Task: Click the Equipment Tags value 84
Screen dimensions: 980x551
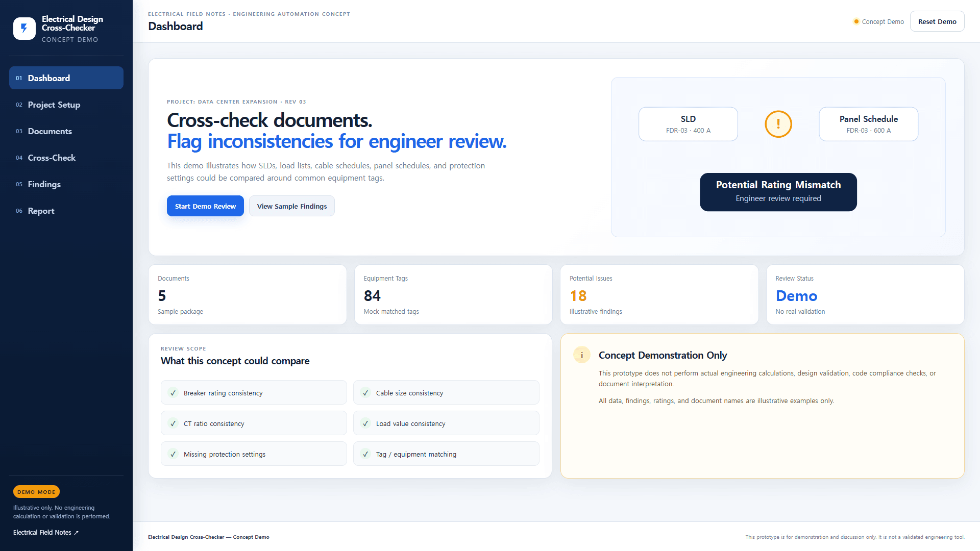Action: coord(372,296)
